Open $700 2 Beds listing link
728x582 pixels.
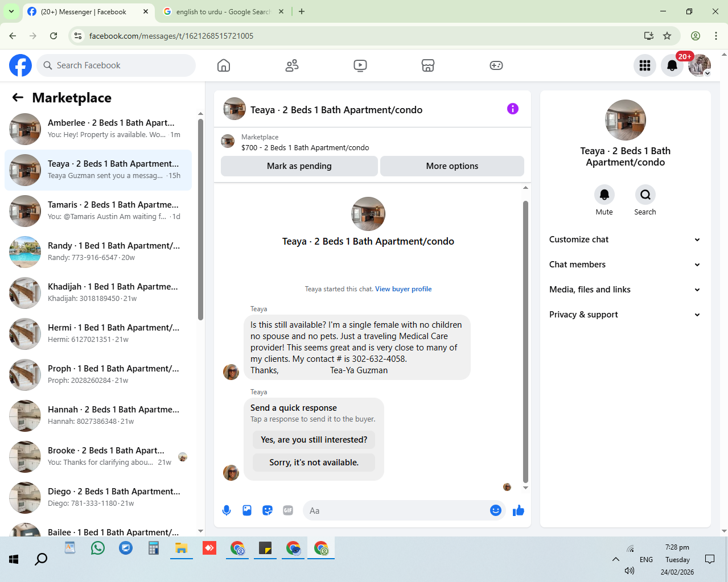pos(305,147)
